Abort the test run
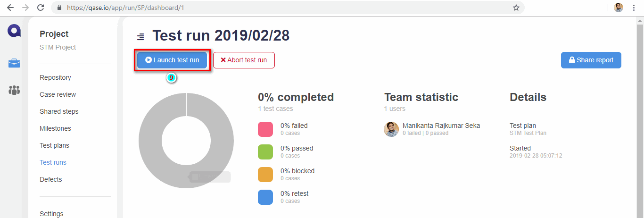The width and height of the screenshot is (644, 218). coord(244,60)
